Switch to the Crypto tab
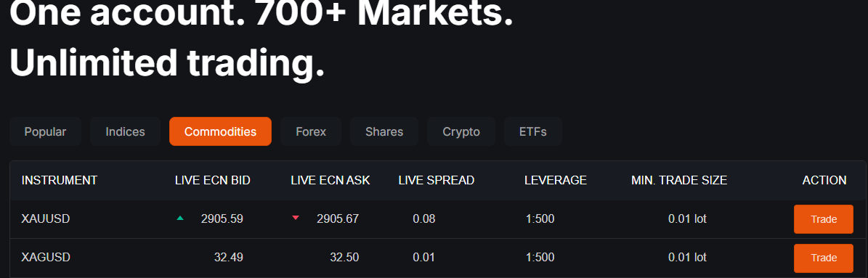 click(x=461, y=131)
